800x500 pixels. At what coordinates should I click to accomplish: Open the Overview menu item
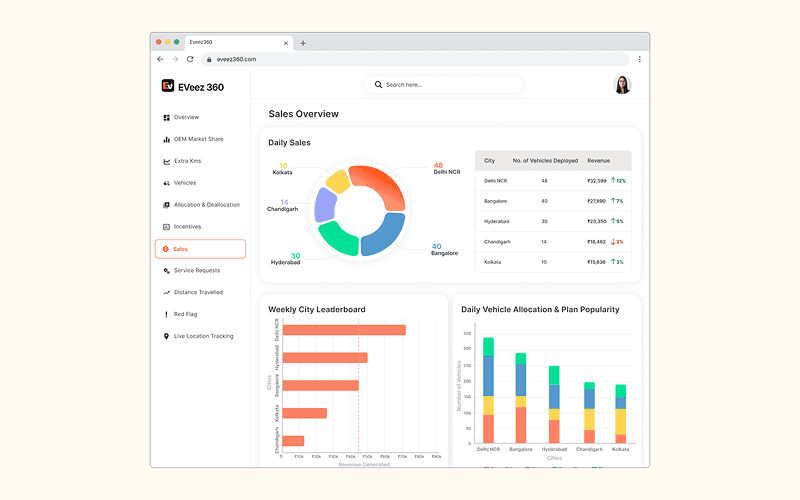(x=186, y=117)
